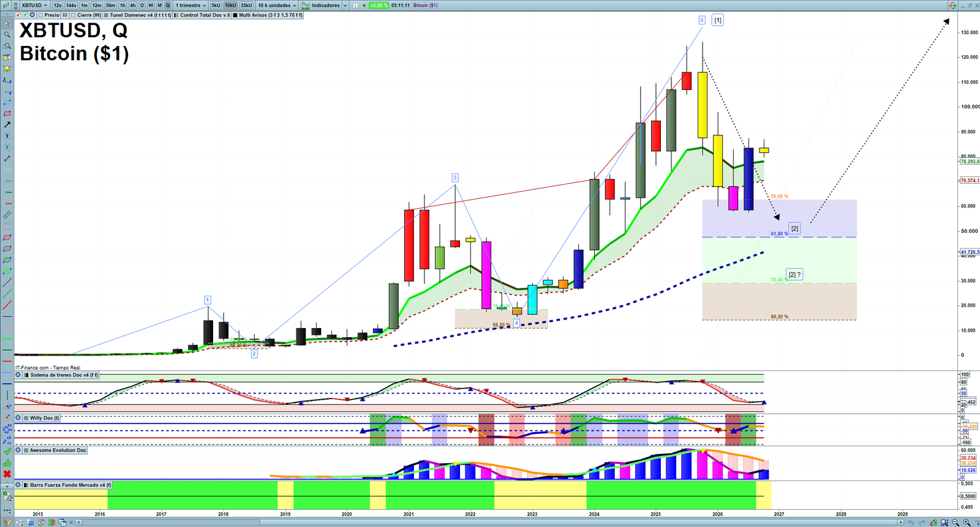Screen dimensions: 980x527
Task: Click the Bitcoin ($1) label in top bar
Action: click(x=425, y=6)
